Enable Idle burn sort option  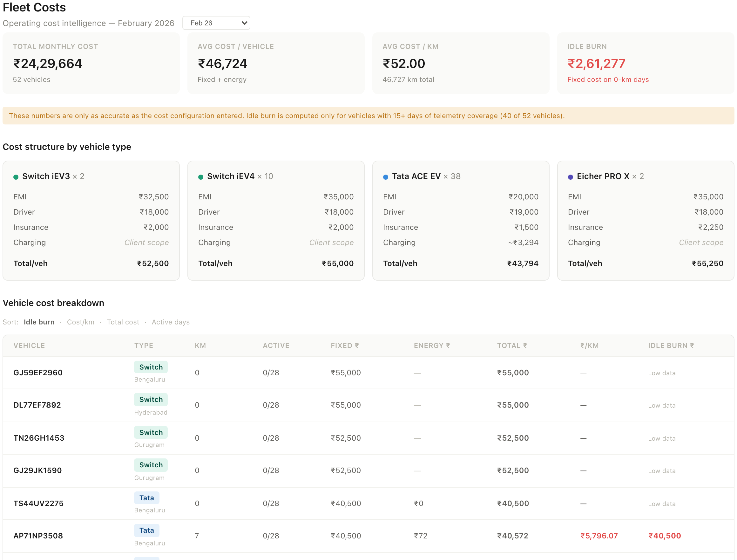(39, 322)
